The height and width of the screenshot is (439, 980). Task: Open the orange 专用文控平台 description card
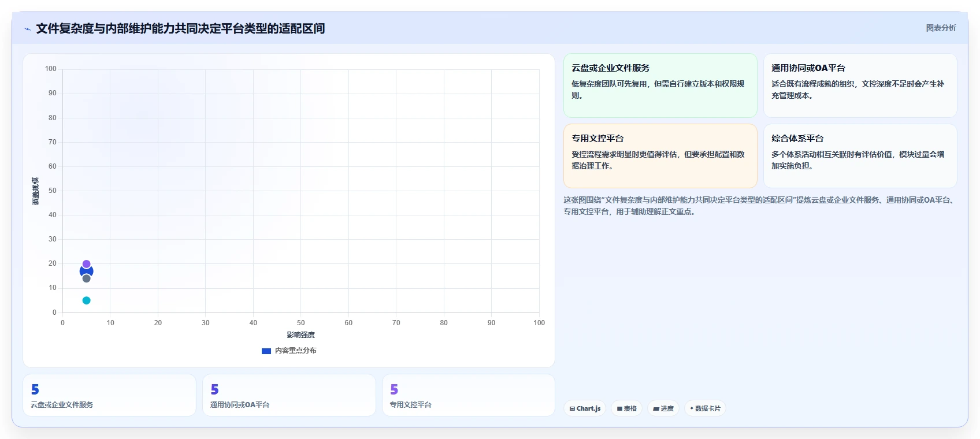click(x=660, y=156)
